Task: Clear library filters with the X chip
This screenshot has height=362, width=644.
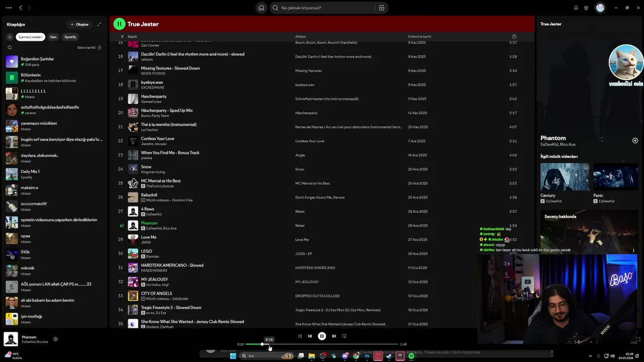Action: click(10, 37)
